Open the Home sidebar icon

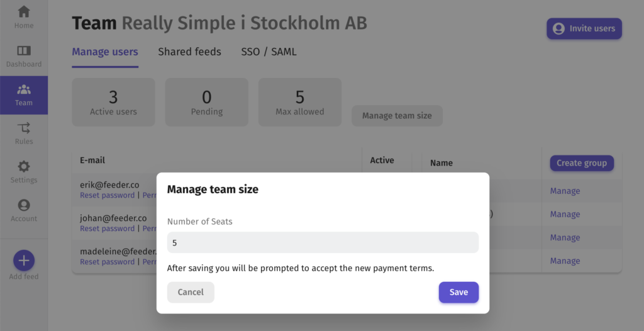[24, 11]
